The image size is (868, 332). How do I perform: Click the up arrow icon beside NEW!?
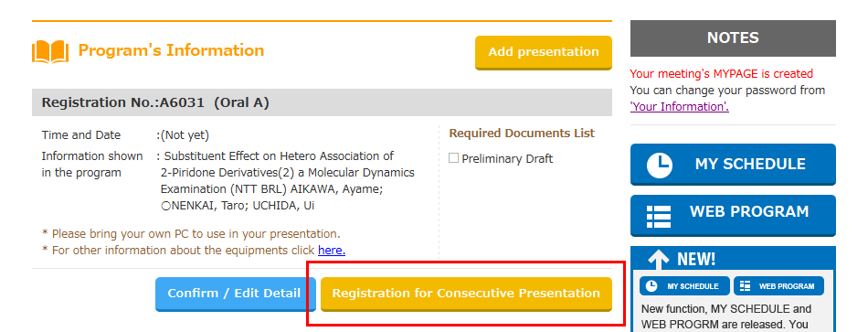click(659, 259)
